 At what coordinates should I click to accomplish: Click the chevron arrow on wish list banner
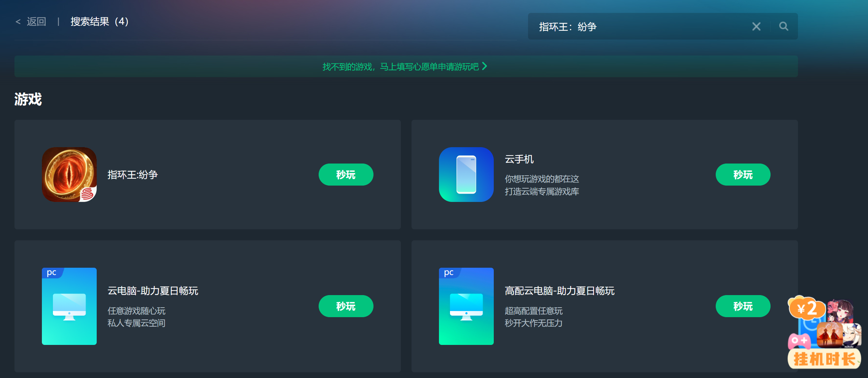coord(485,66)
